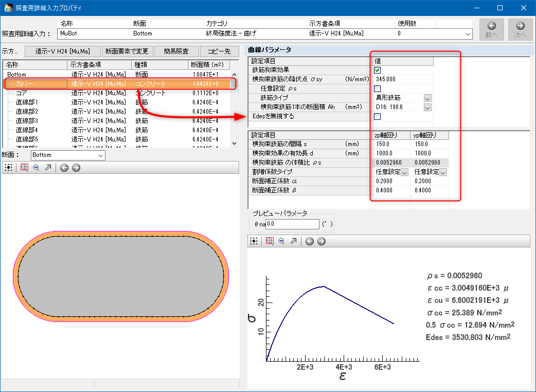The width and height of the screenshot is (536, 392).
Task: Go to previous view in section toolbar
Action: (x=64, y=168)
